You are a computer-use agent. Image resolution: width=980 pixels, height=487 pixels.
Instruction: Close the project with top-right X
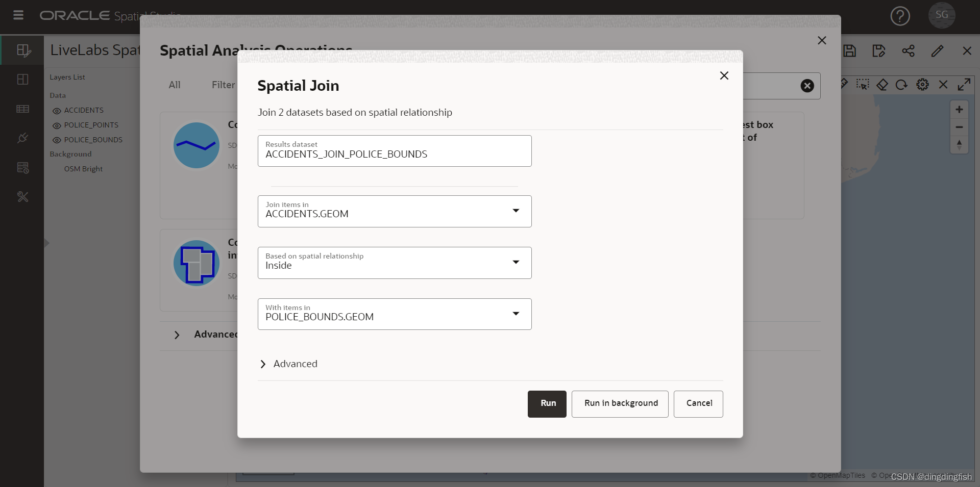[x=967, y=51]
